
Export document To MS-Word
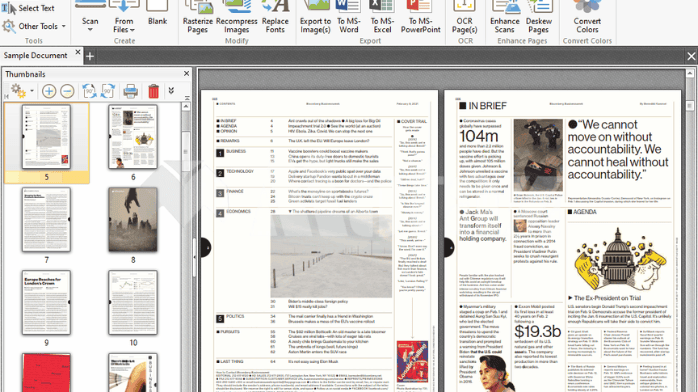click(x=348, y=18)
